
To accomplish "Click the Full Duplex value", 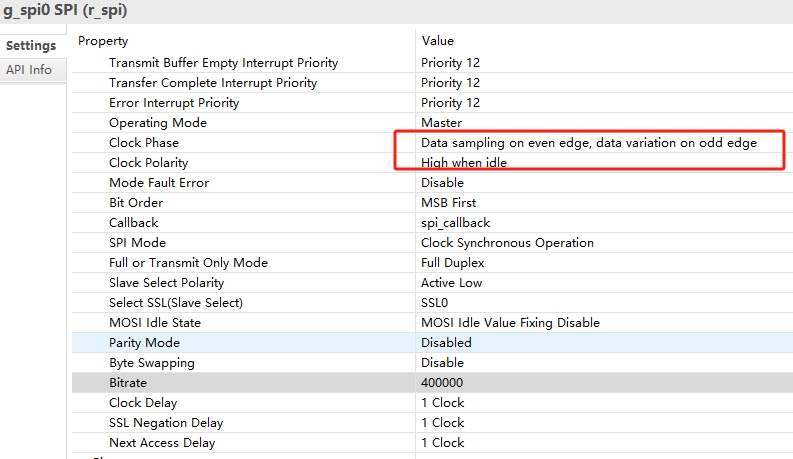I will (453, 263).
